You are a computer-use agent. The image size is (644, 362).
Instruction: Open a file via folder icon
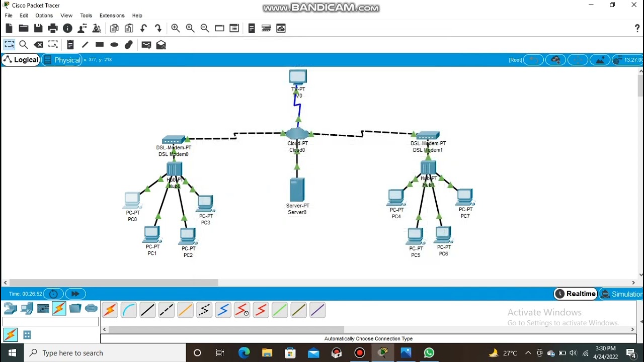point(24,29)
